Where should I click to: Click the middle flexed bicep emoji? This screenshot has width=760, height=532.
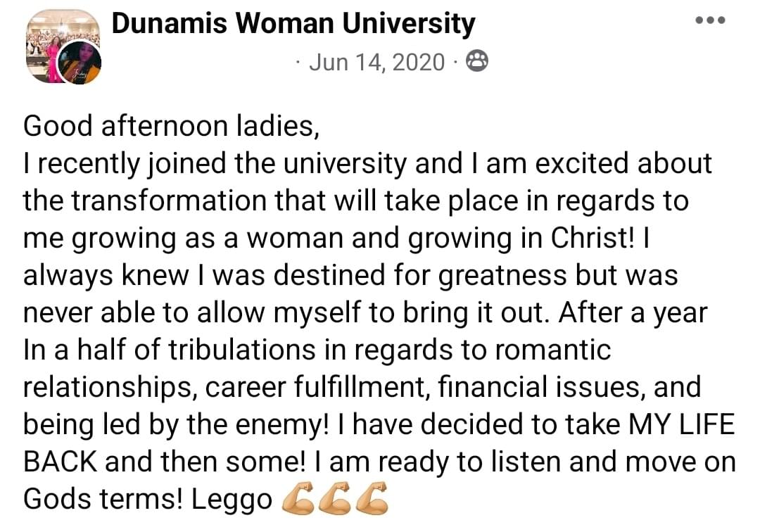coord(336,498)
